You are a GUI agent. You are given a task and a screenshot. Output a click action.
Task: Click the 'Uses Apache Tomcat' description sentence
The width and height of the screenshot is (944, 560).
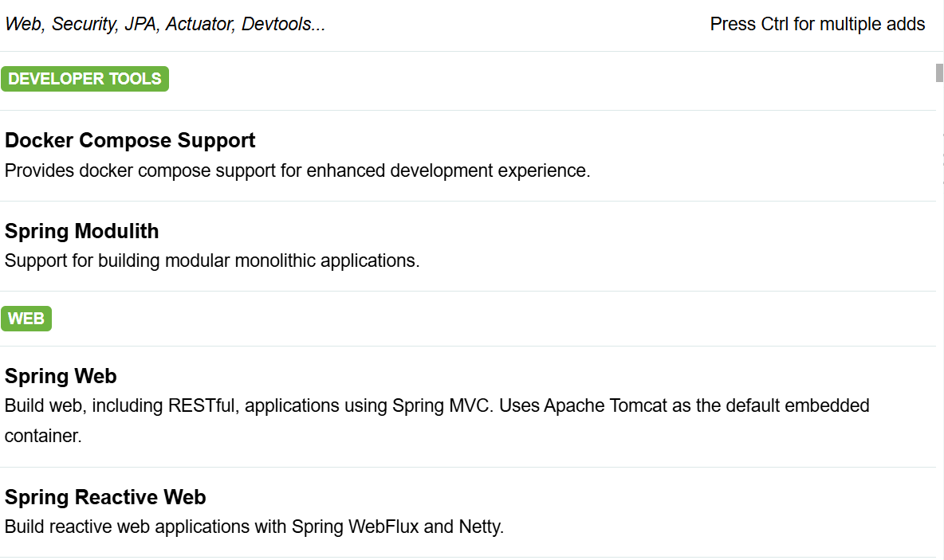(685, 406)
